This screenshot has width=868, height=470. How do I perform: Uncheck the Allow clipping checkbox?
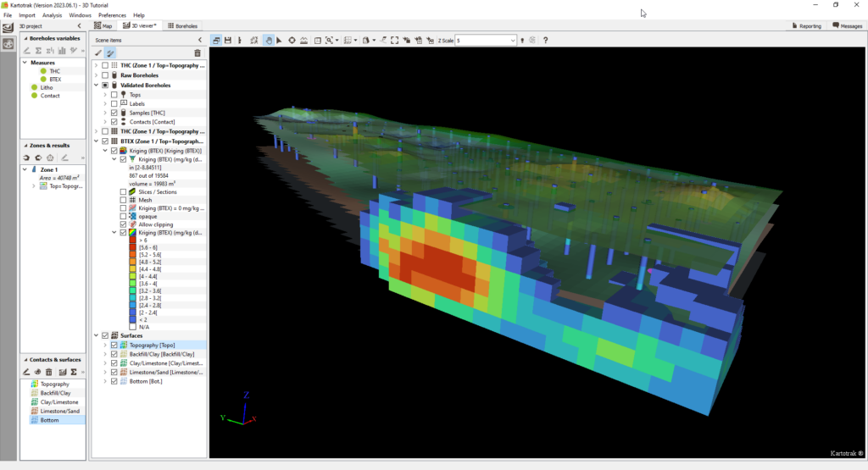[124, 224]
